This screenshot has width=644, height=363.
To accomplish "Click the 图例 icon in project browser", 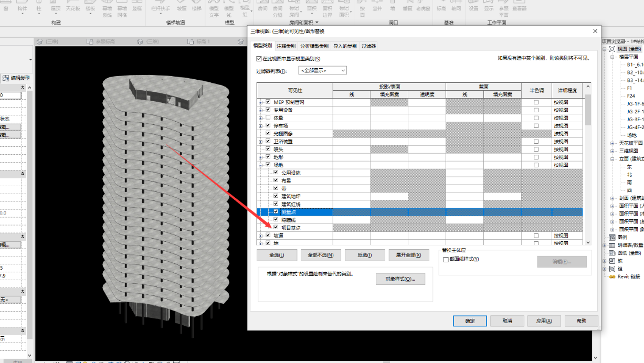I will tap(612, 237).
